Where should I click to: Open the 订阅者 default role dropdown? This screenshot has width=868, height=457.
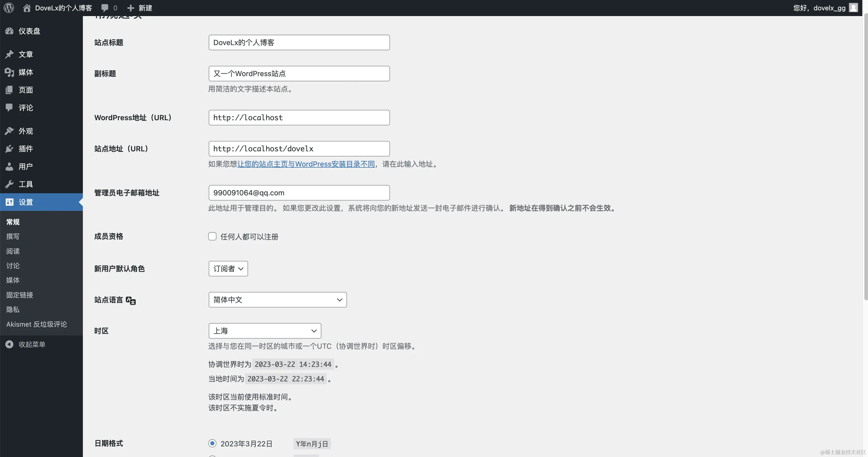point(228,269)
